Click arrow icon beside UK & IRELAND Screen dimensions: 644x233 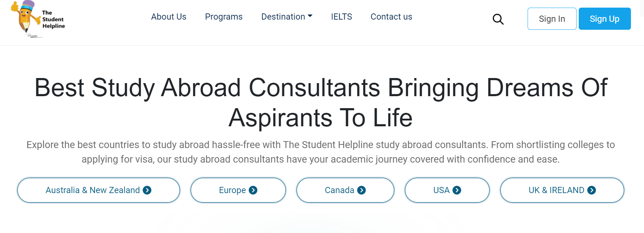click(x=591, y=190)
